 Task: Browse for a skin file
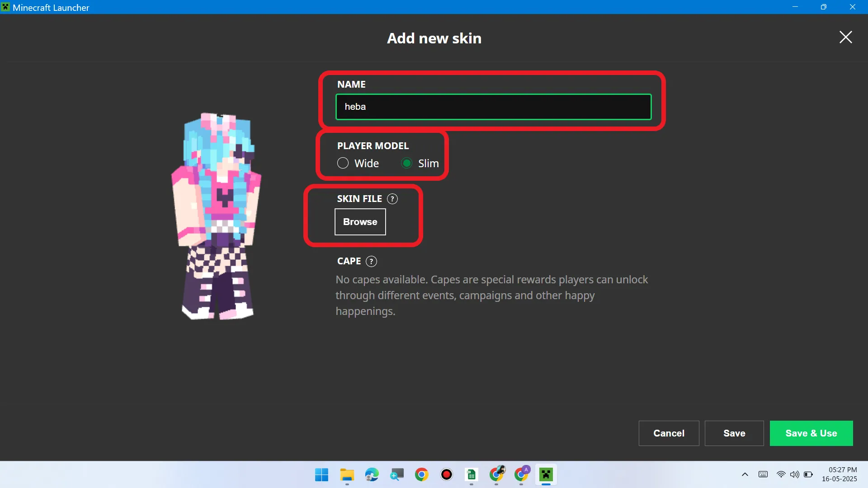point(360,222)
